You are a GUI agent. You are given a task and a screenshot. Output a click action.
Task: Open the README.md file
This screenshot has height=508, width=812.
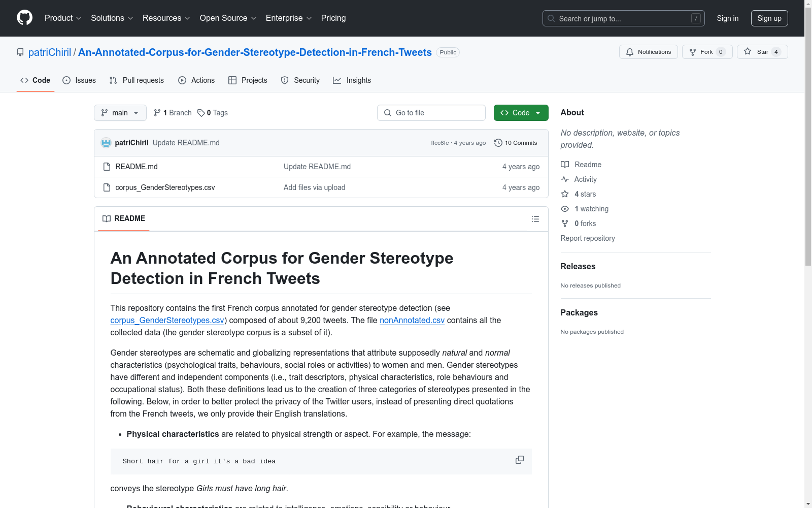tap(137, 167)
